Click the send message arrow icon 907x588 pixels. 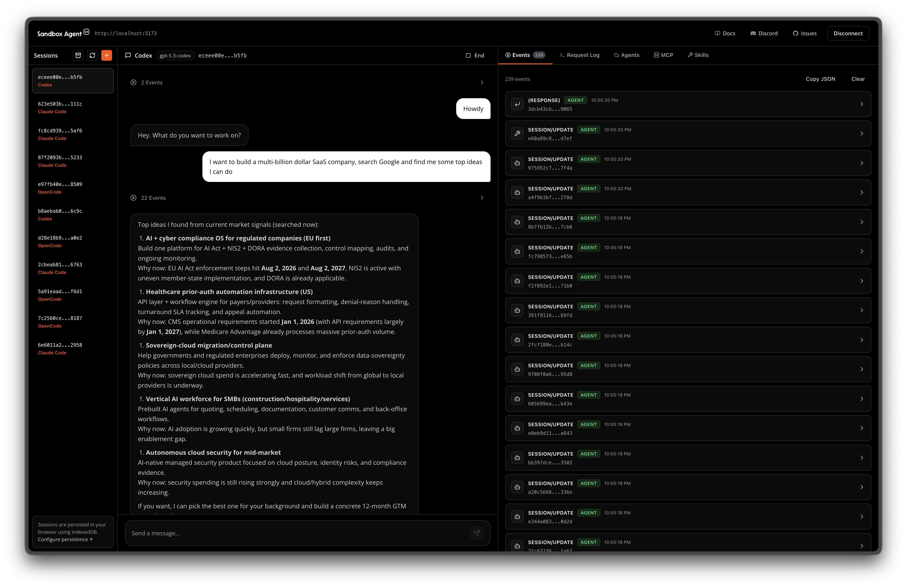[x=476, y=533]
